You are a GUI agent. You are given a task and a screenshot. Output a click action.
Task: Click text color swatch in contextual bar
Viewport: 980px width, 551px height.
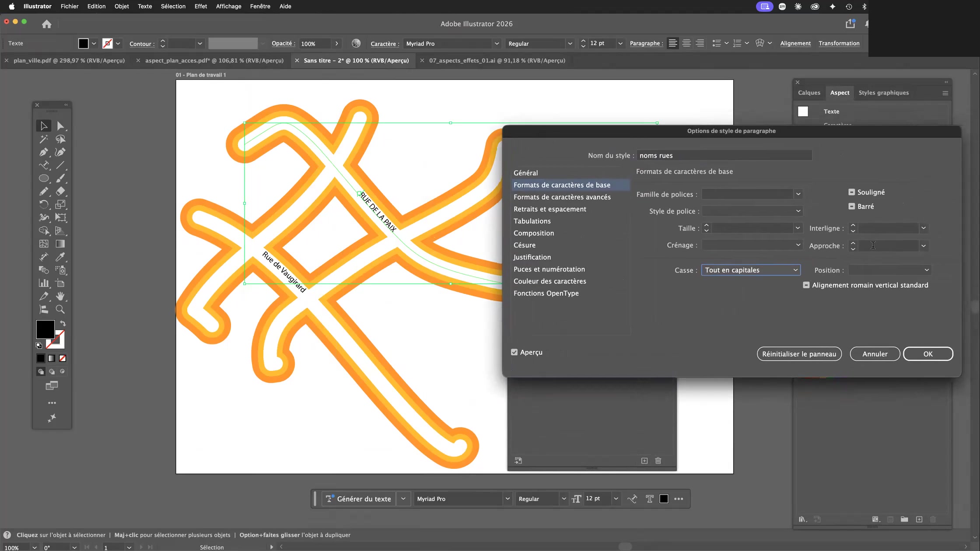664,499
